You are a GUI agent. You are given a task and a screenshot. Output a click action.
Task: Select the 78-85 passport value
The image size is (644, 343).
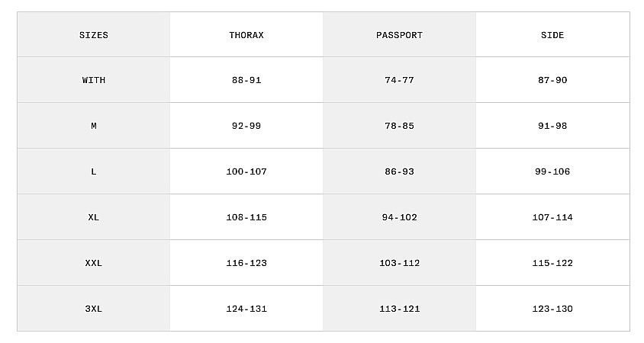point(399,126)
